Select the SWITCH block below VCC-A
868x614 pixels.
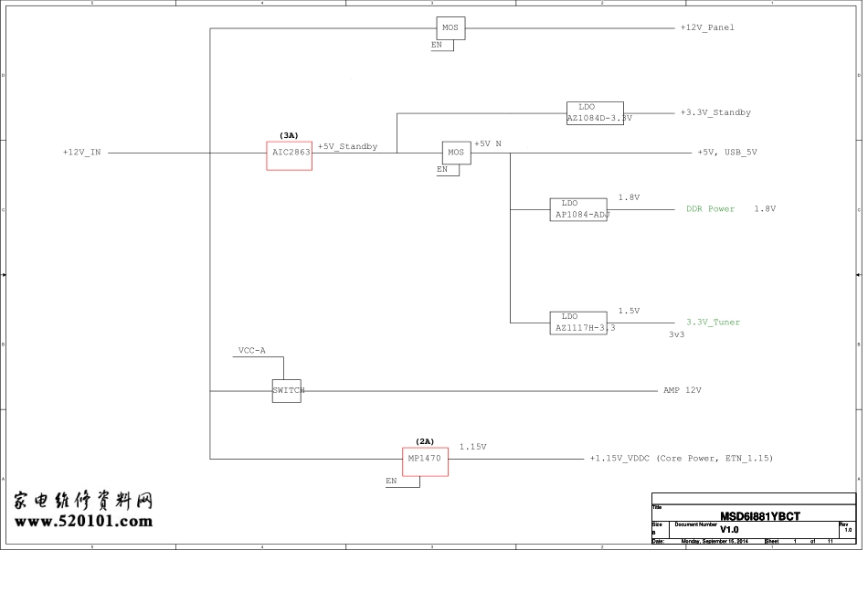pos(286,391)
